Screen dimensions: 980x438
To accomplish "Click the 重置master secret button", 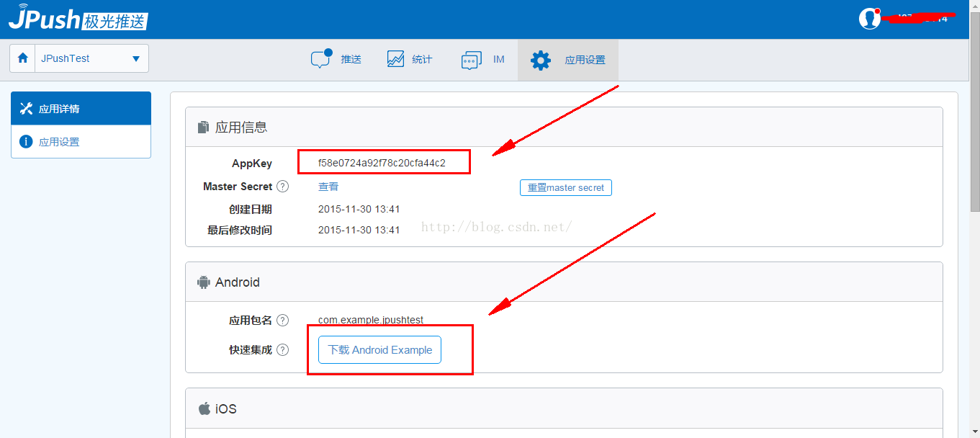I will point(566,187).
